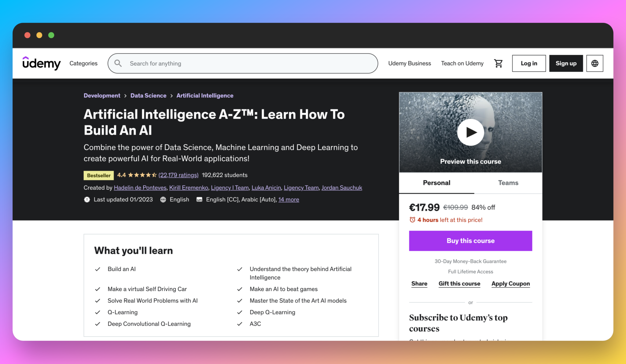This screenshot has width=626, height=364.
Task: Open the shopping cart
Action: click(498, 63)
